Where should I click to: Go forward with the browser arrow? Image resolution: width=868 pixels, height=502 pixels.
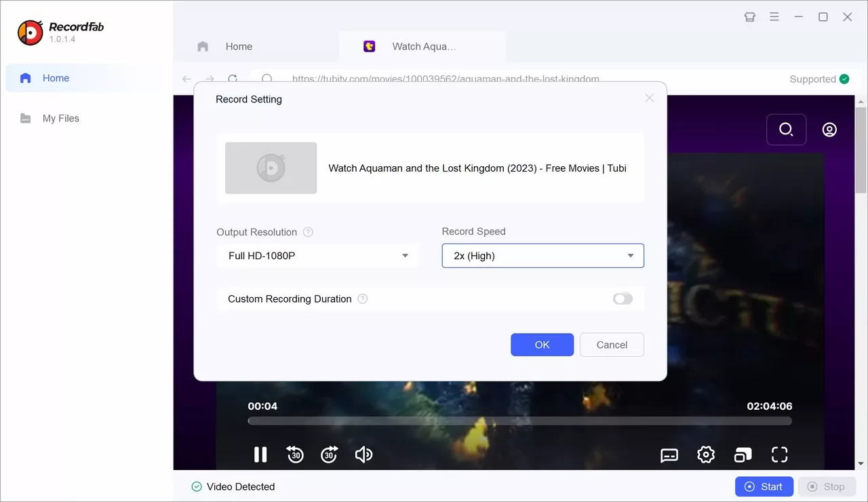pos(210,79)
